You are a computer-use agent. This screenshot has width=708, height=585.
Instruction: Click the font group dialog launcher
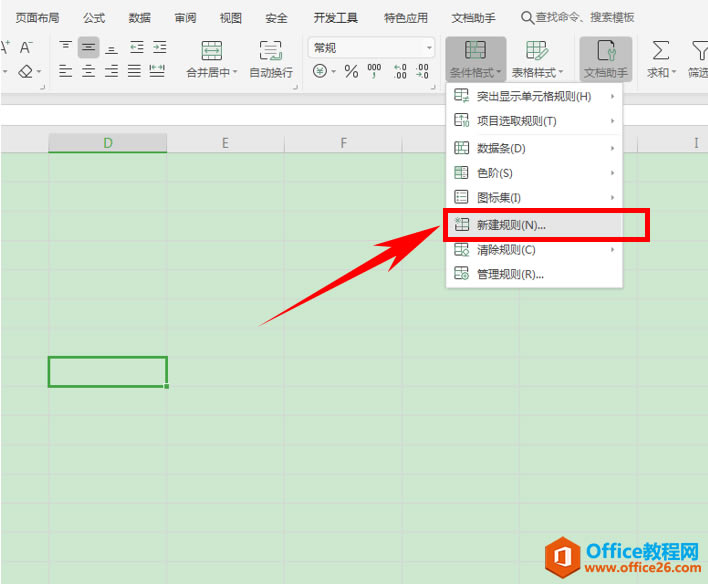tap(43, 87)
